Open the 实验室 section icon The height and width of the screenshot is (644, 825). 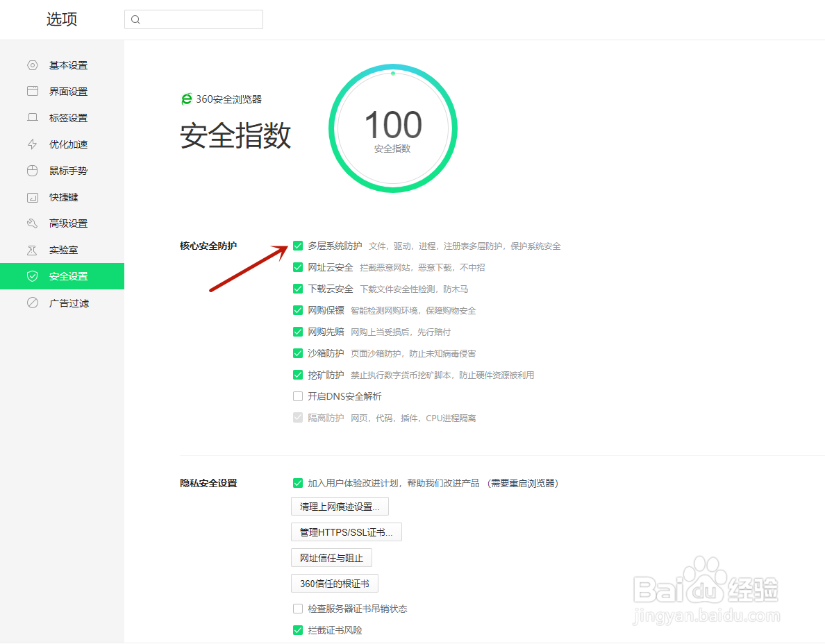[32, 249]
